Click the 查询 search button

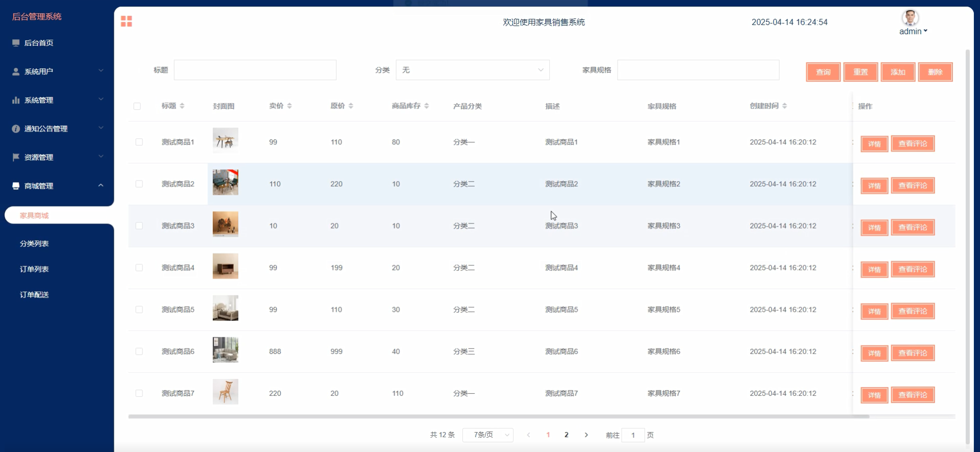[823, 72]
